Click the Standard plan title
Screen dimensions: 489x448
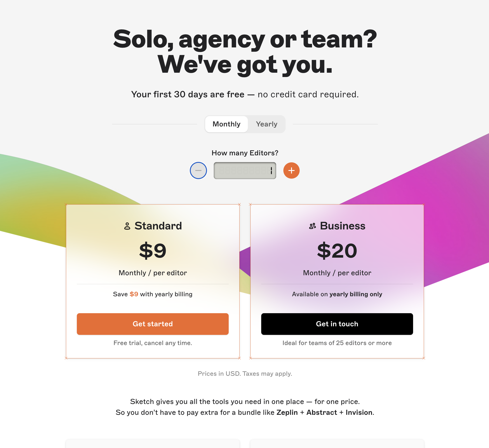[158, 226]
